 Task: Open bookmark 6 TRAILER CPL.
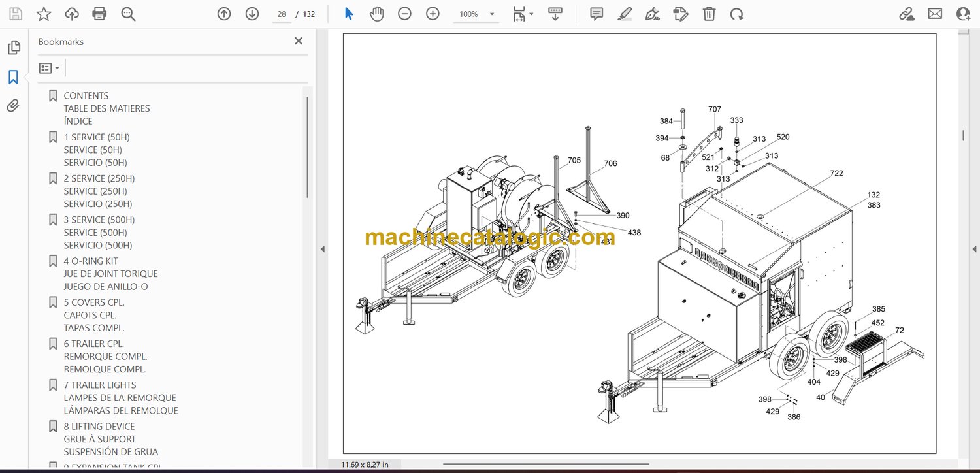point(105,357)
